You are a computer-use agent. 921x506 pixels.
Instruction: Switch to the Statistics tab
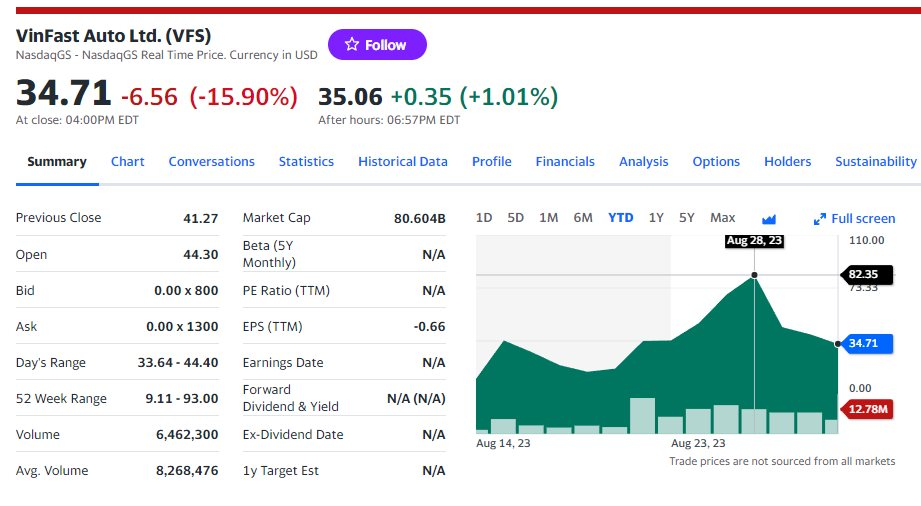(306, 162)
